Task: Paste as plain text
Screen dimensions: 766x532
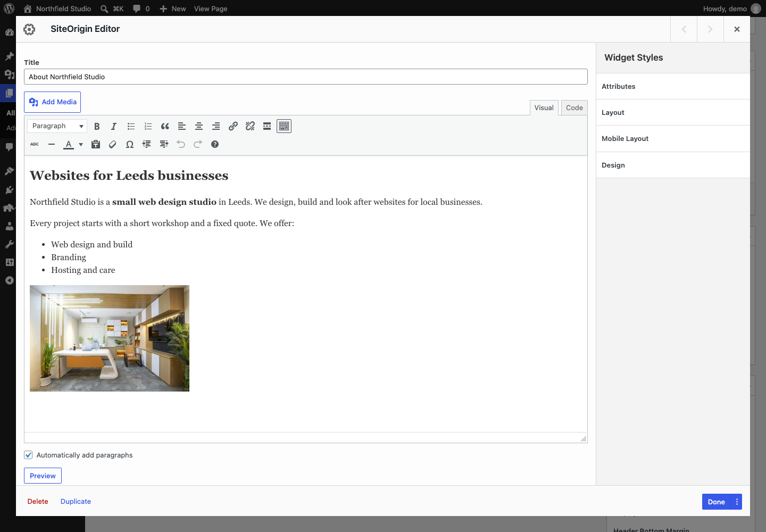Action: click(96, 144)
